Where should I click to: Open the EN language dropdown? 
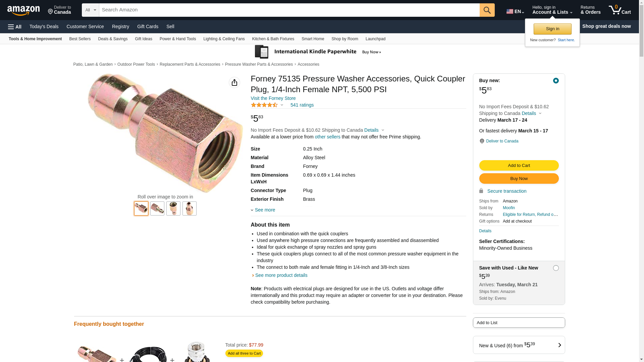[515, 11]
